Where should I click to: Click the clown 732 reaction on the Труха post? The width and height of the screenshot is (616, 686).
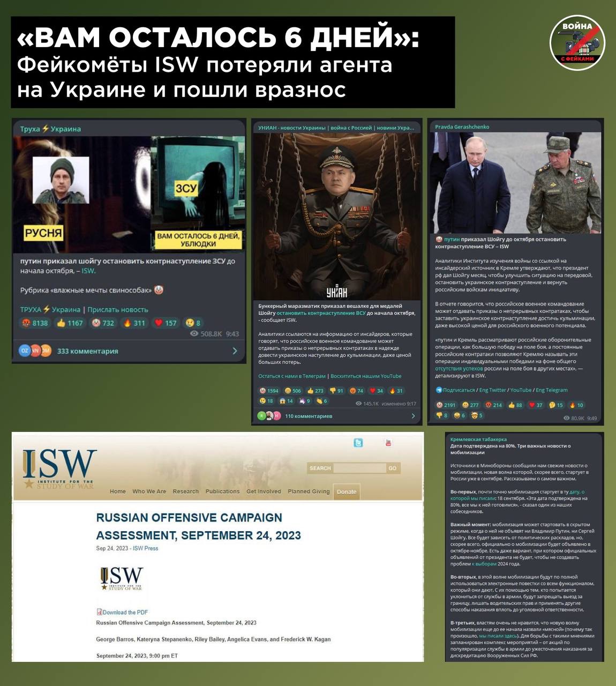[103, 323]
